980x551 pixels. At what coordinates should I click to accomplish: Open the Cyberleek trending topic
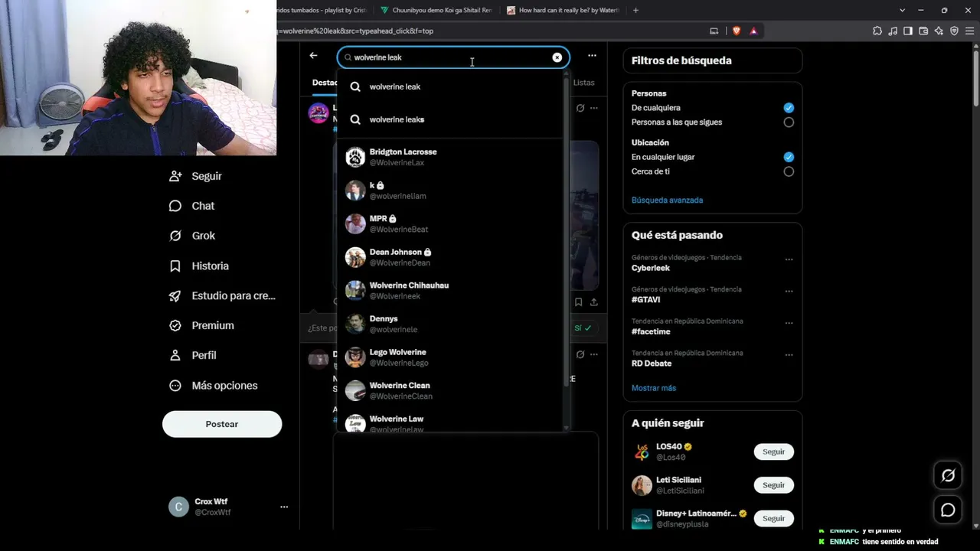(x=651, y=269)
